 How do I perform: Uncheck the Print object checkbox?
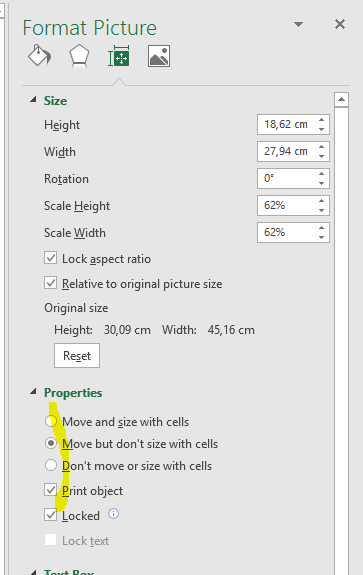[x=51, y=490]
